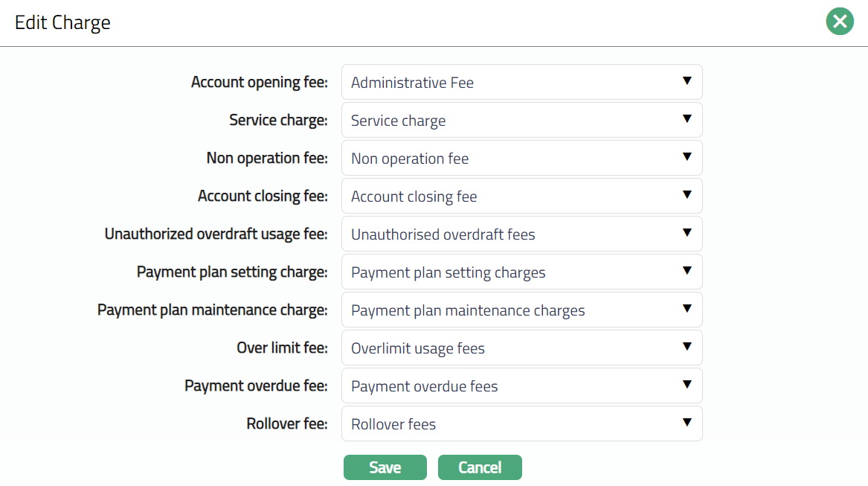Expand the Account closing fee selector
Screen dimensions: 868x486
(521, 196)
